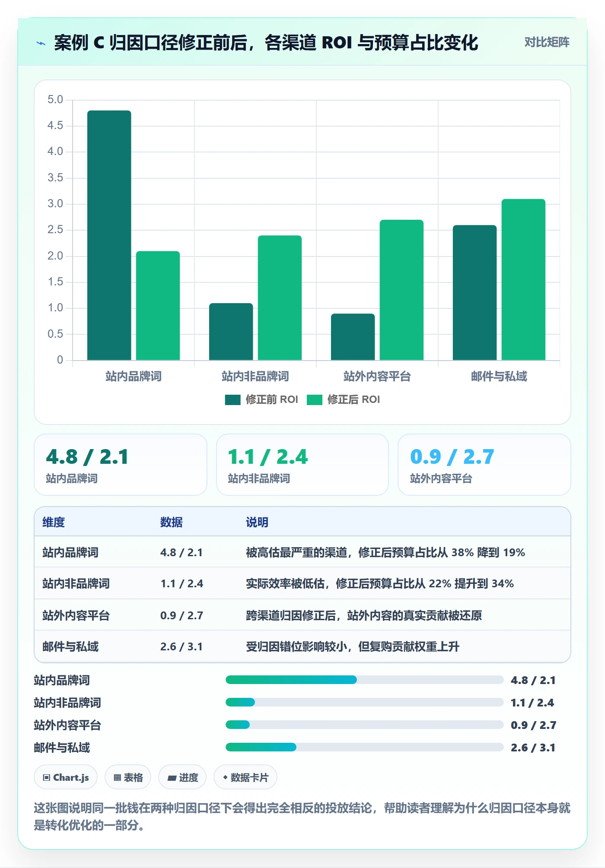Toggle the 修正后 ROI legend swatch
Image resolution: width=605 pixels, height=868 pixels.
click(x=314, y=400)
